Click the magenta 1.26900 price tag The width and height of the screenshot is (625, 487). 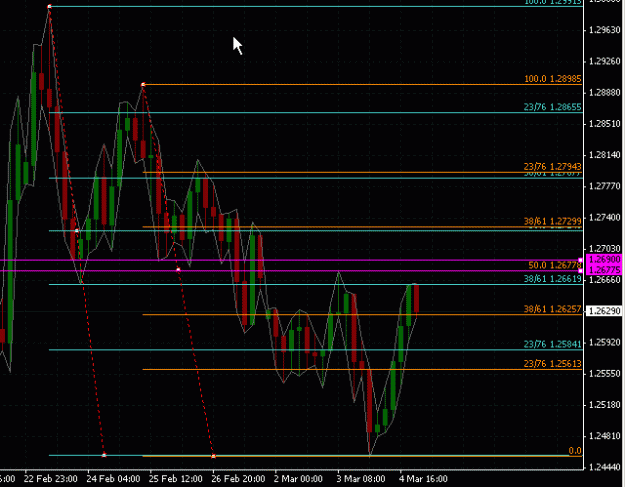[x=604, y=259]
